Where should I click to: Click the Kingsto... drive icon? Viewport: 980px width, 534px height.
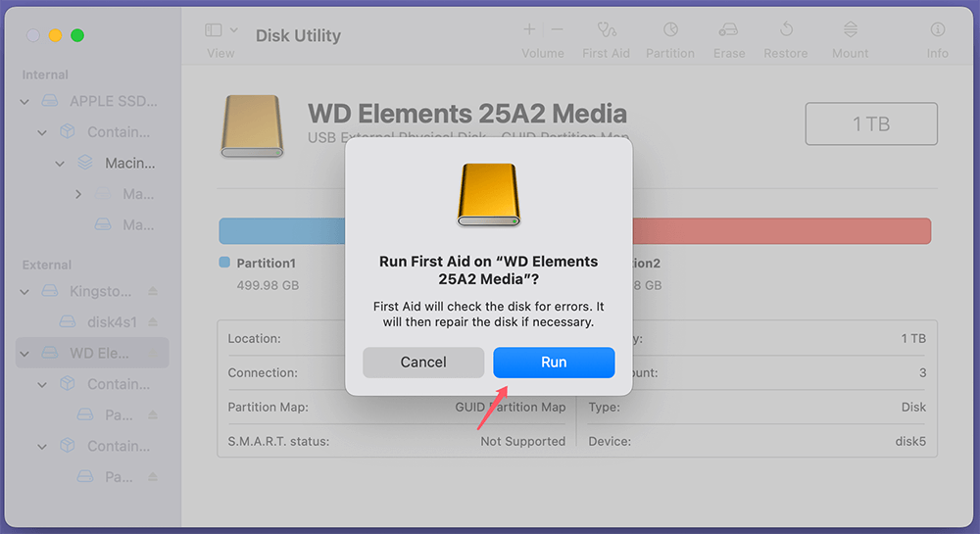coord(50,291)
